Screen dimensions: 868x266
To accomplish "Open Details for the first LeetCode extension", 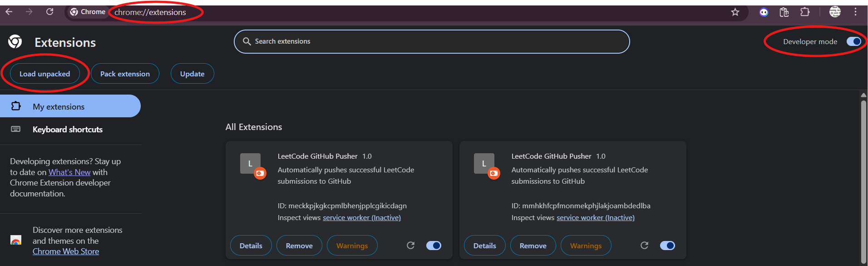I will [x=251, y=246].
